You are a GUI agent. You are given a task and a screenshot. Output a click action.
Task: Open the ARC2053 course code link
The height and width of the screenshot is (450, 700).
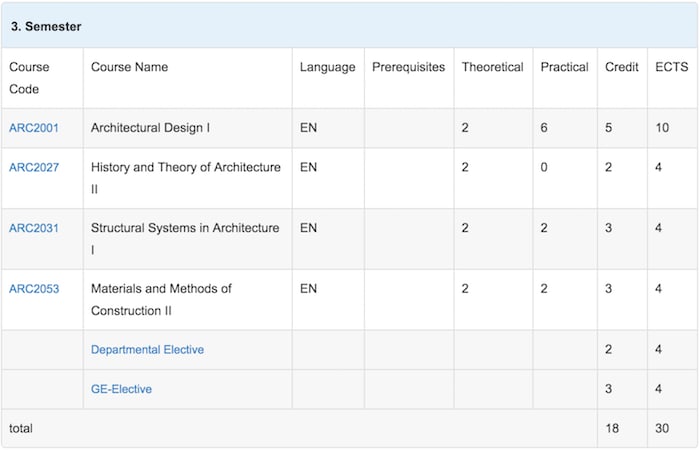[34, 289]
